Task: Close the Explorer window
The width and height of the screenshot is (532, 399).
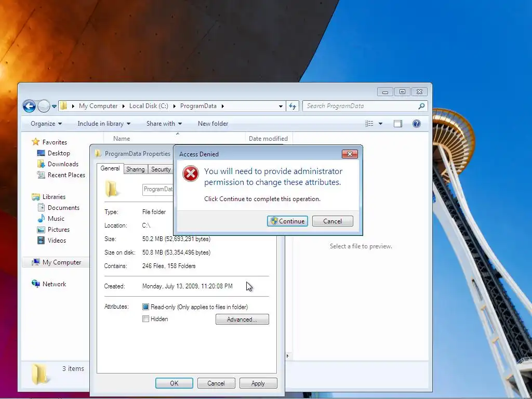Action: click(x=419, y=92)
